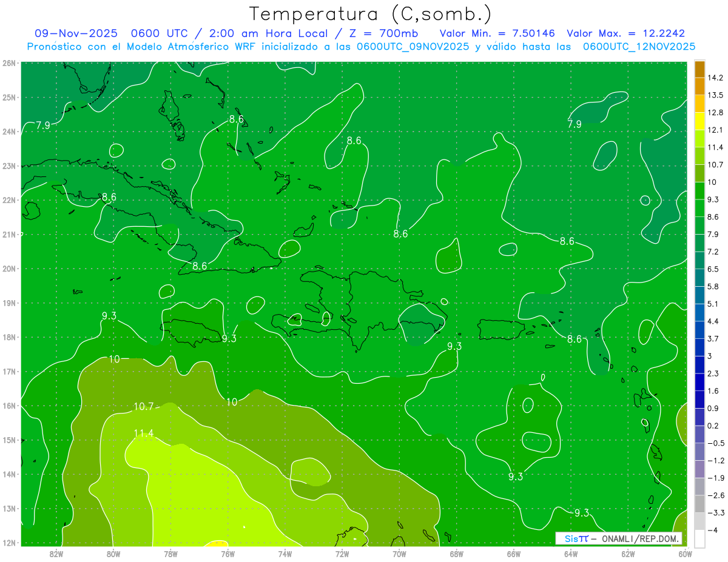
Task: Click the longitude axis label "74W"
Action: pyautogui.click(x=285, y=554)
